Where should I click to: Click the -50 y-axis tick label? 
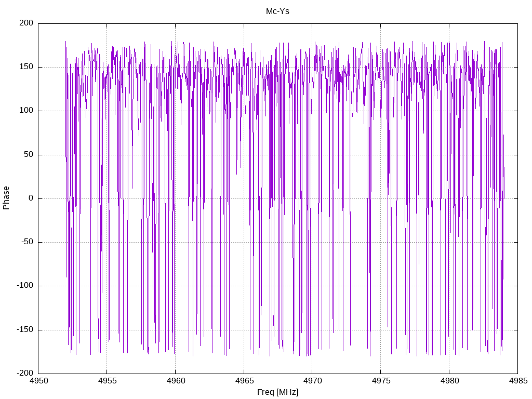click(27, 242)
